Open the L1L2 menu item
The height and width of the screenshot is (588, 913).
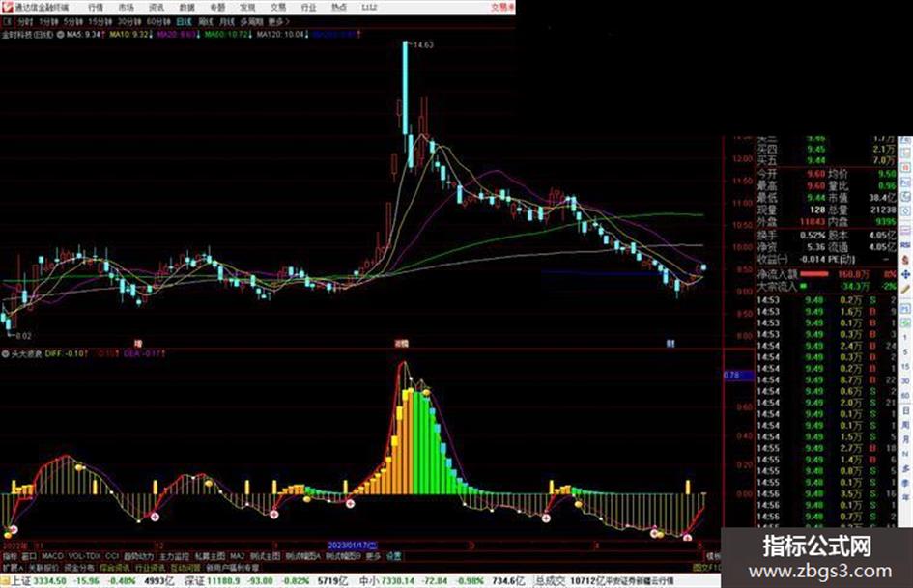tap(369, 7)
